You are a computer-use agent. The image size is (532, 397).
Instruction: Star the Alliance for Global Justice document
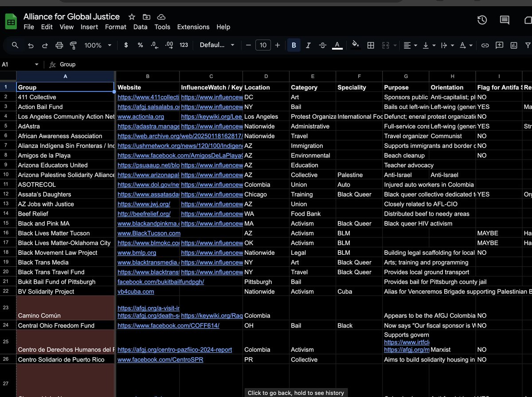[132, 17]
